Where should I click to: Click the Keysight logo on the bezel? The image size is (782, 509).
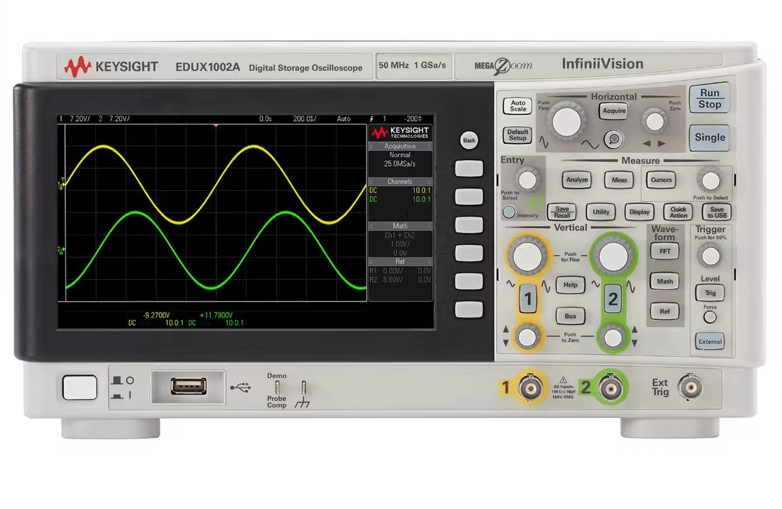[x=111, y=67]
